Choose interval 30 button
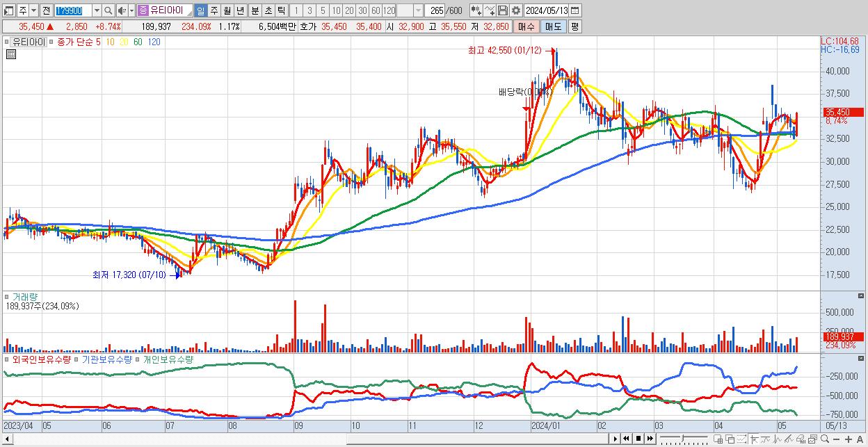This screenshot has width=868, height=447. click(362, 10)
